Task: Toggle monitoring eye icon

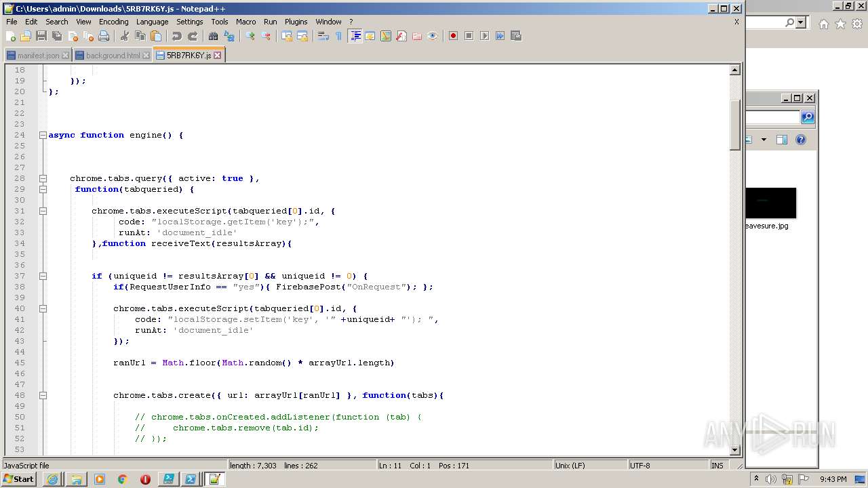Action: (433, 36)
